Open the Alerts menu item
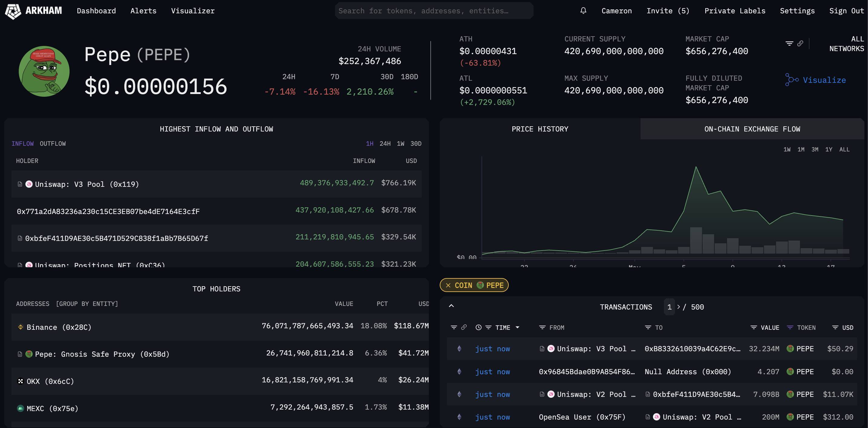The height and width of the screenshot is (428, 868). point(144,11)
